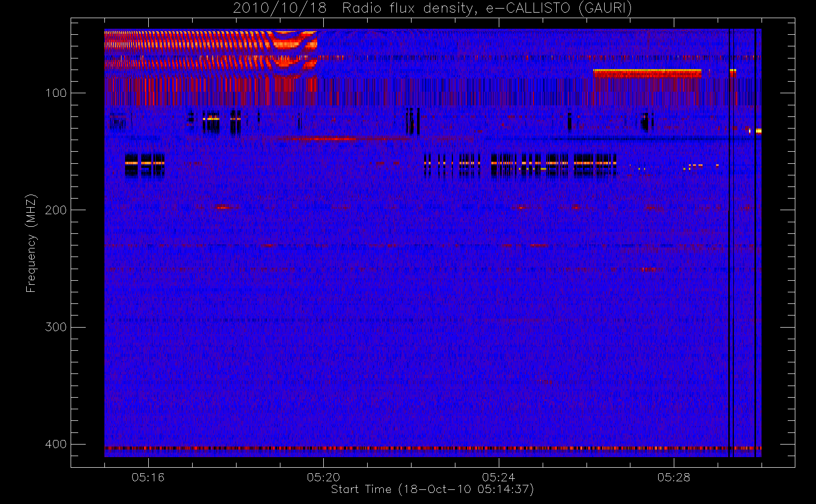Screen dimensions: 816x504
Task: Click the 300 frequency tick label
Action: click(55, 327)
